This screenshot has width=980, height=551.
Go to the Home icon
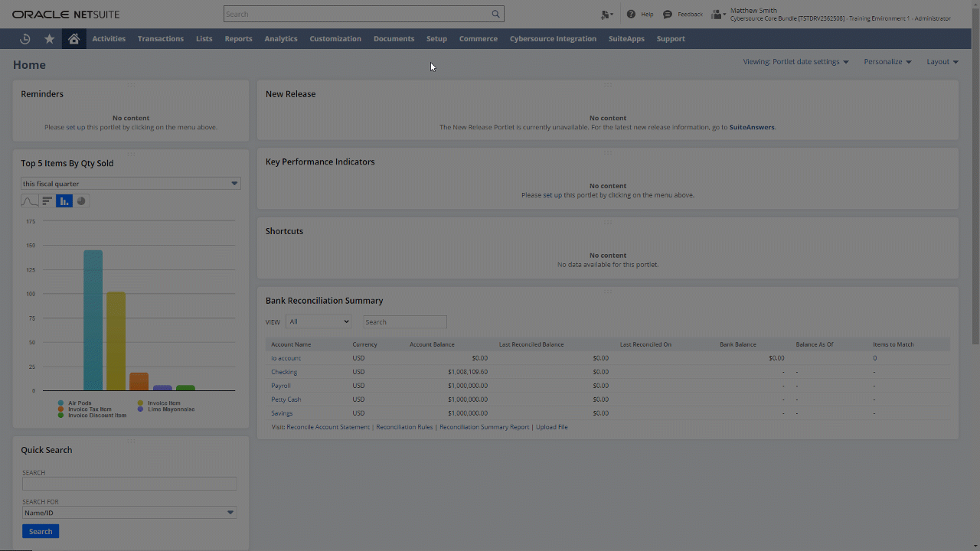(73, 39)
